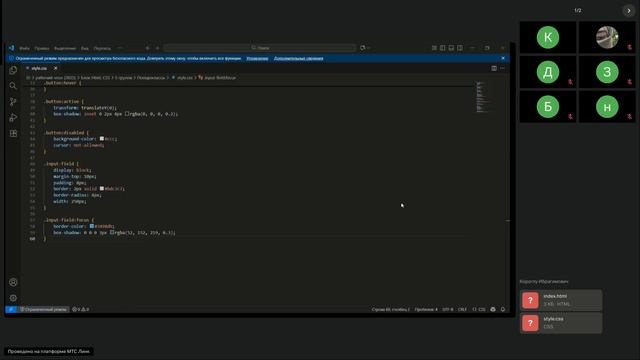Open the editor more actions ellipsis
The image size is (640, 360).
pos(502,68)
